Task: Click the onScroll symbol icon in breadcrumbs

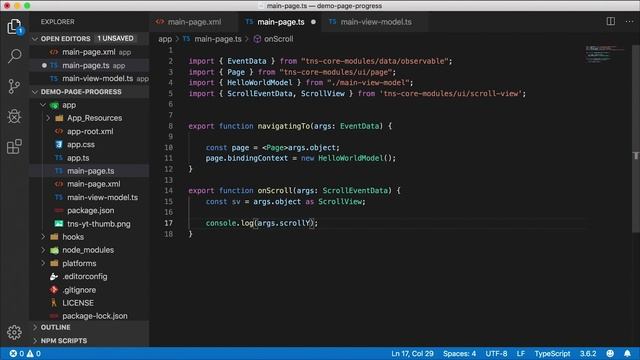Action: click(x=257, y=39)
